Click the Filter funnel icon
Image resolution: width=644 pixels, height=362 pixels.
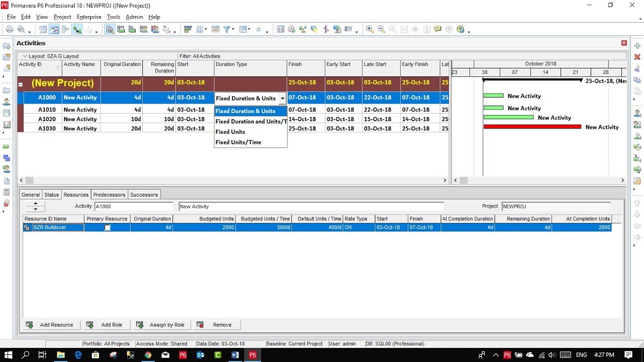point(227,30)
